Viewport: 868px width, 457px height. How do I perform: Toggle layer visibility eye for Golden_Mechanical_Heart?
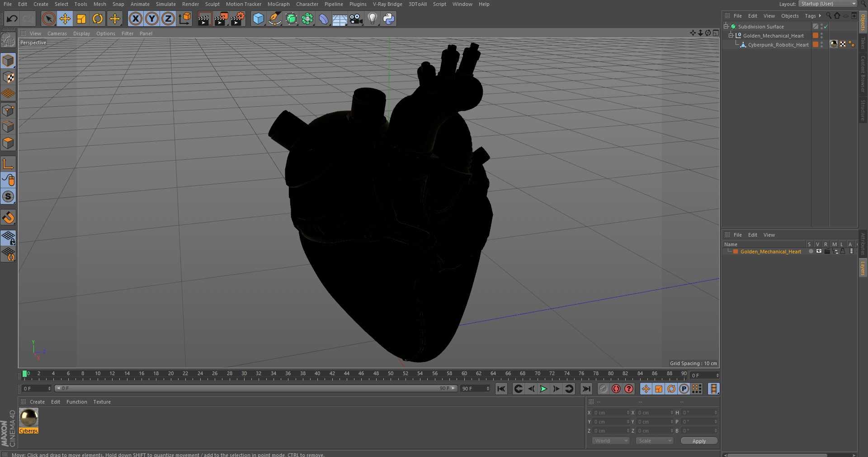click(x=819, y=252)
